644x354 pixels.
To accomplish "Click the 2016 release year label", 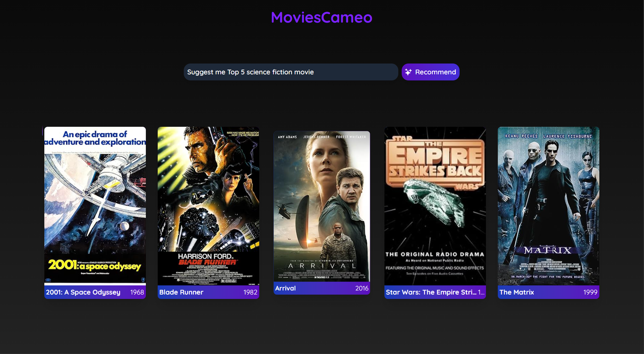I will coord(362,288).
